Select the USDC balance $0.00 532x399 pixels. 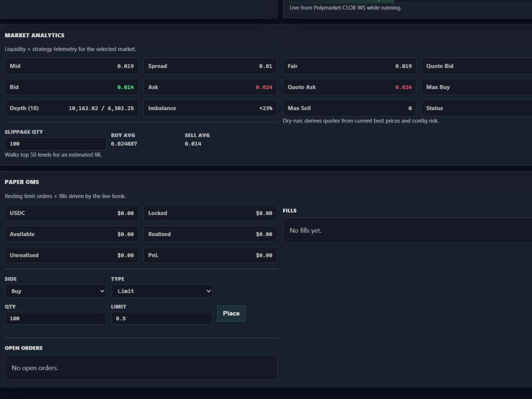pyautogui.click(x=126, y=213)
